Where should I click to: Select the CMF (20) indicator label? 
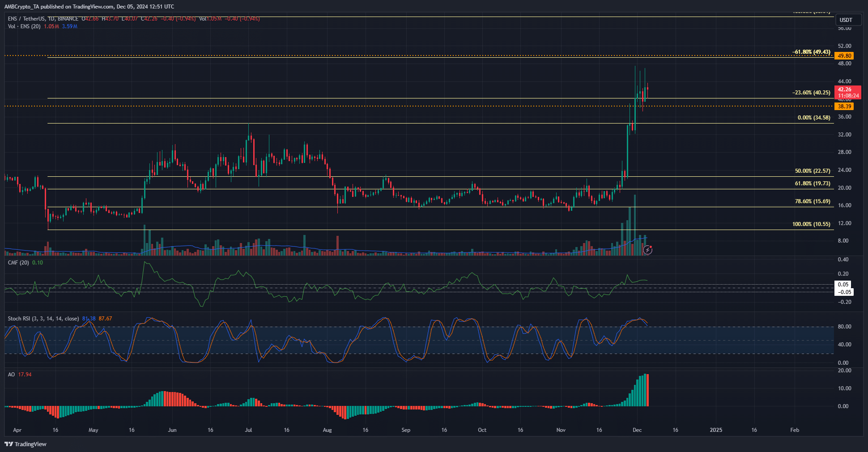coord(18,263)
